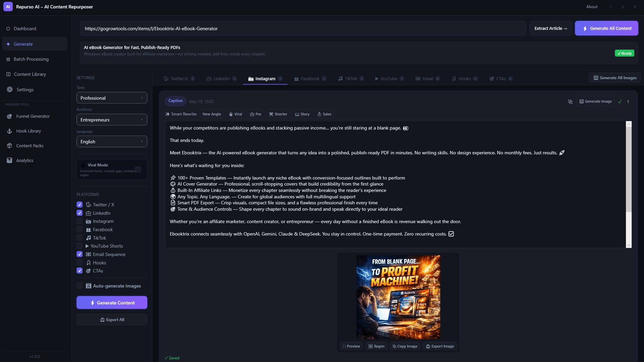Viewport: 644px width, 362px height.
Task: Uncheck the LinkedIn platform checkbox
Action: [x=80, y=213]
